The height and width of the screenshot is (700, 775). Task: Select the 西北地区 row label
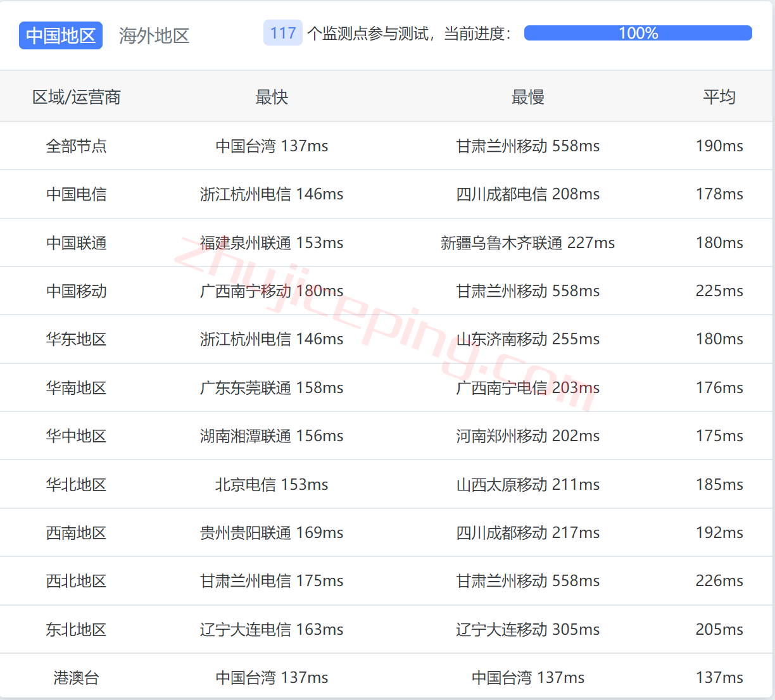[77, 581]
